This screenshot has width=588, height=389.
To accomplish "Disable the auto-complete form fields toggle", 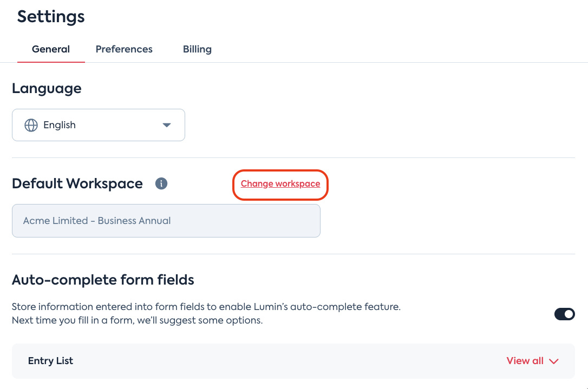I will tap(564, 314).
